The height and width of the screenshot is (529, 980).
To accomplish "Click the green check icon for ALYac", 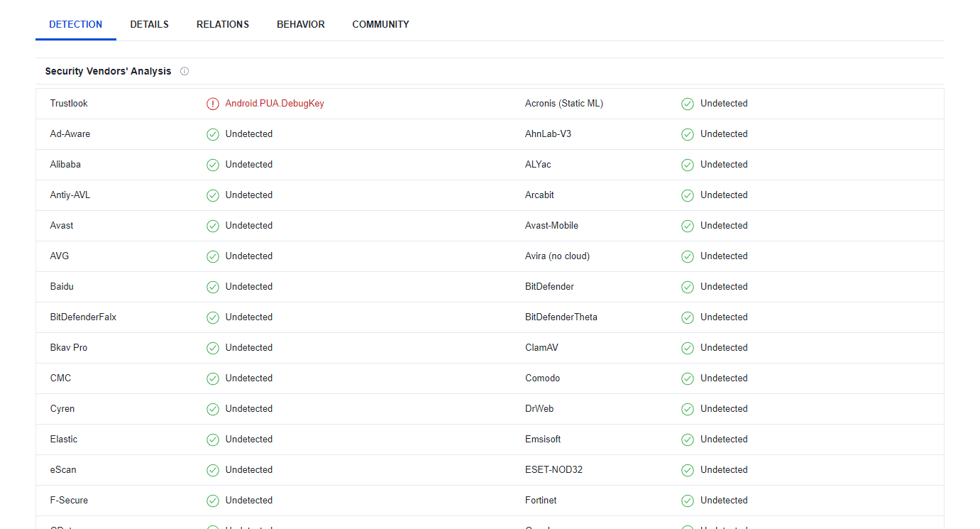I will 688,165.
